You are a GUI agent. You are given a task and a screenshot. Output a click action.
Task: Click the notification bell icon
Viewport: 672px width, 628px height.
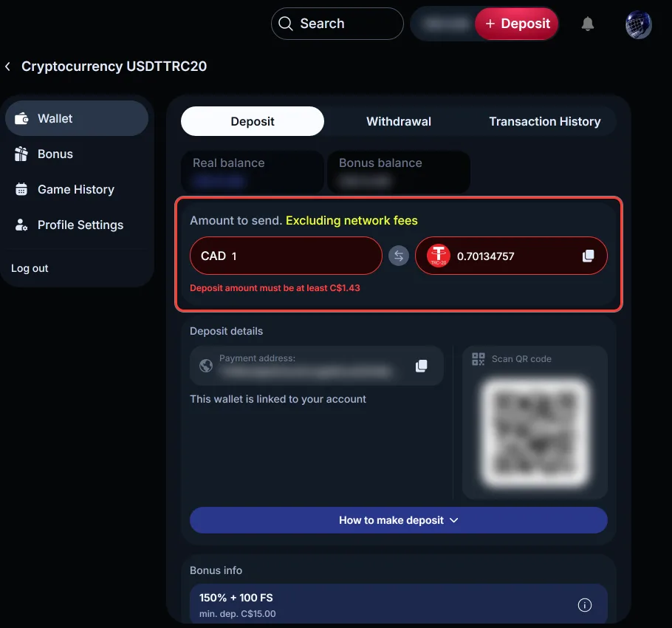tap(588, 24)
